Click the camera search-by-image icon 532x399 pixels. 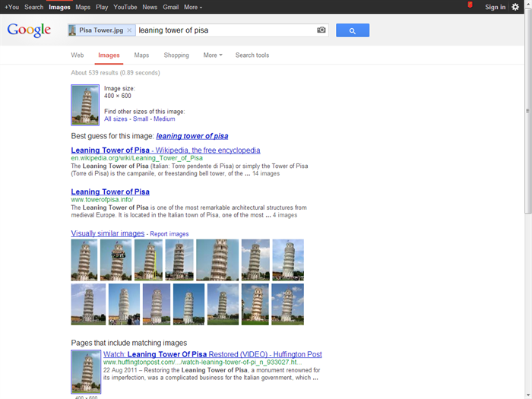pos(321,30)
